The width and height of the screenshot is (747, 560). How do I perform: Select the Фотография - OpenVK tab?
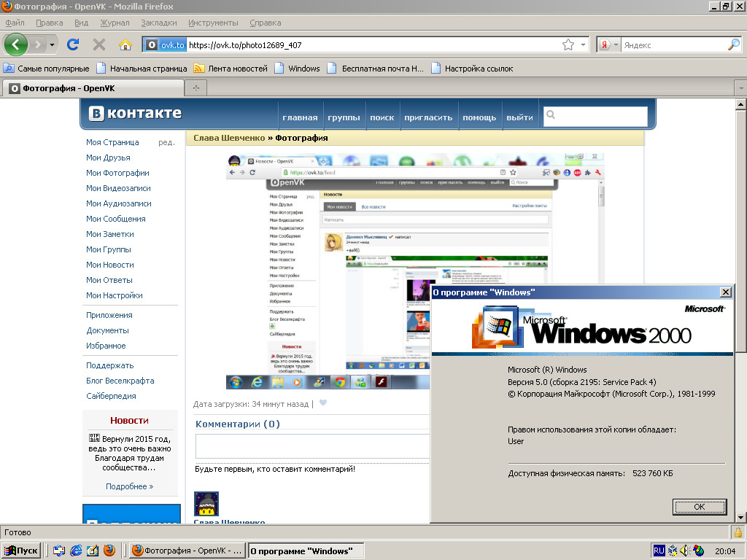pos(93,88)
